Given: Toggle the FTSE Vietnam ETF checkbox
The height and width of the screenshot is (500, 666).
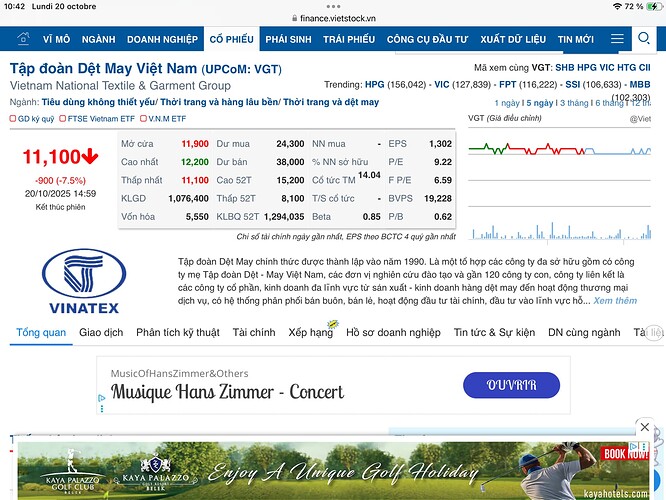Looking at the screenshot, I should tap(62, 119).
